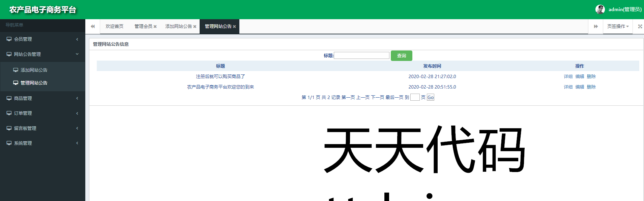644x201 pixels.
Task: Close the 管理会员 tab
Action: (155, 27)
